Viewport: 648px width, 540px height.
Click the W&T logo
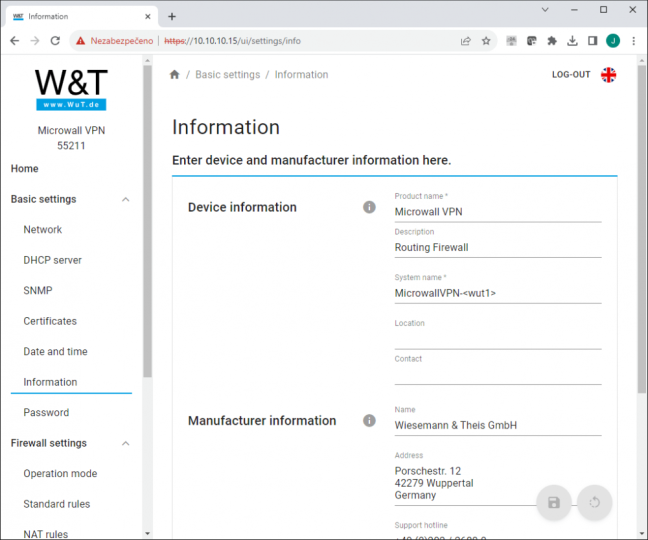(x=71, y=90)
